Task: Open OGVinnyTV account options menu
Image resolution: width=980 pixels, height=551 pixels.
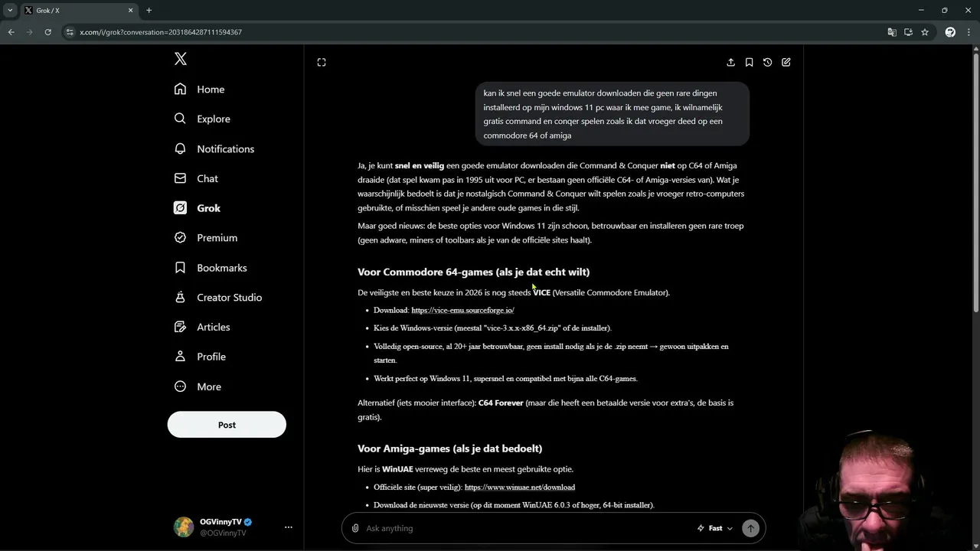Action: coord(289,527)
